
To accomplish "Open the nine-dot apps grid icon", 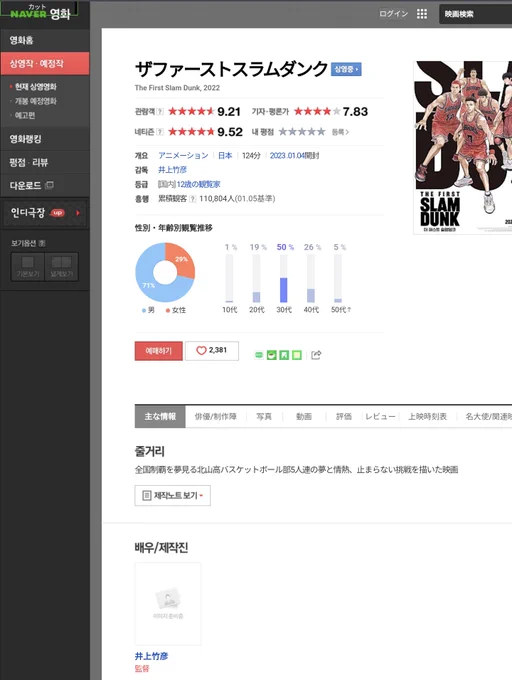I will (x=422, y=14).
